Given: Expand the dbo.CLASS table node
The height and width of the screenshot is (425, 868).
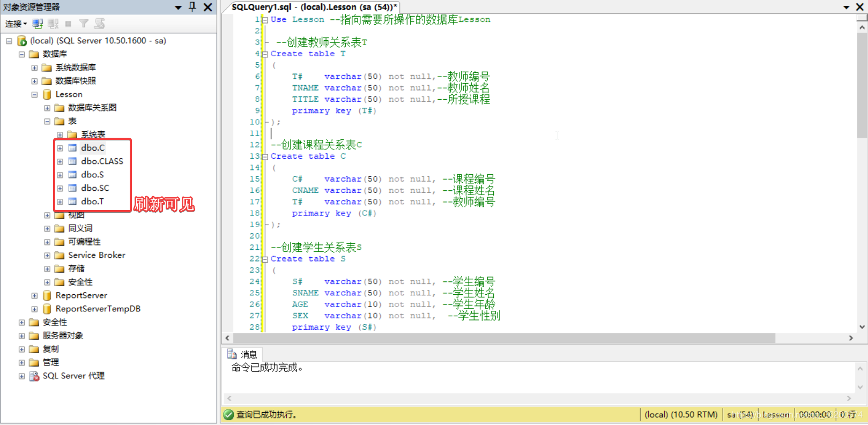Looking at the screenshot, I should 60,161.
